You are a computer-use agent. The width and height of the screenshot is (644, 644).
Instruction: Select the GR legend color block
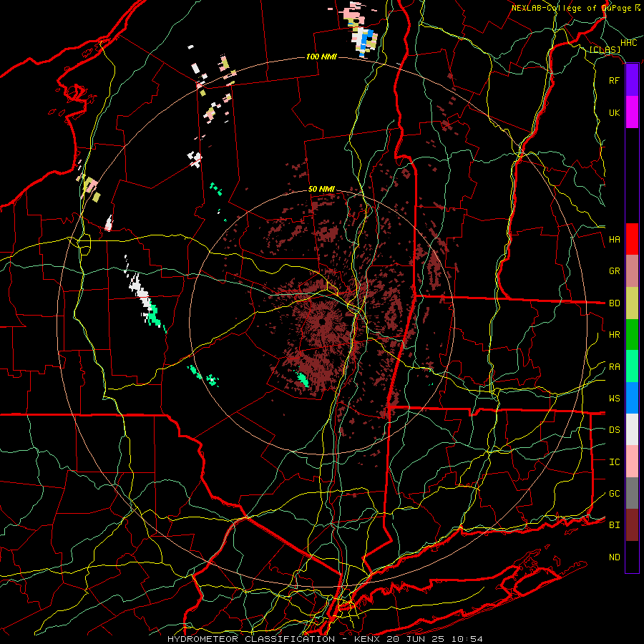632,270
